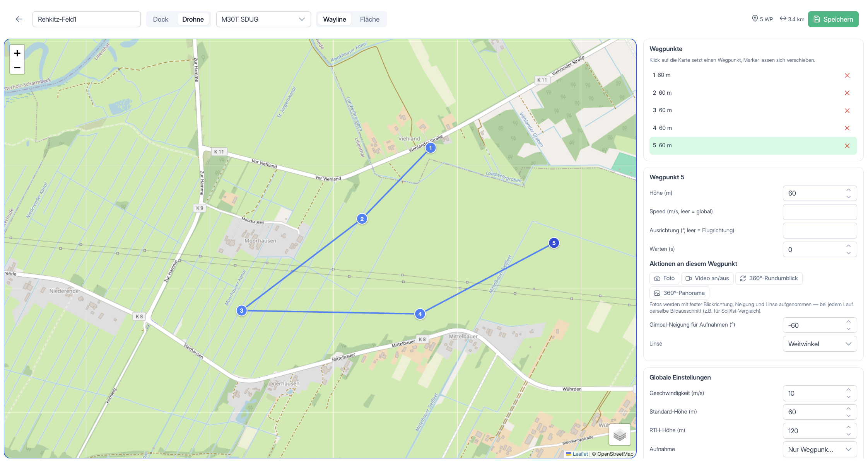Increase Höhe value with up stepper arrow
This screenshot has height=470, width=868.
coord(848,190)
